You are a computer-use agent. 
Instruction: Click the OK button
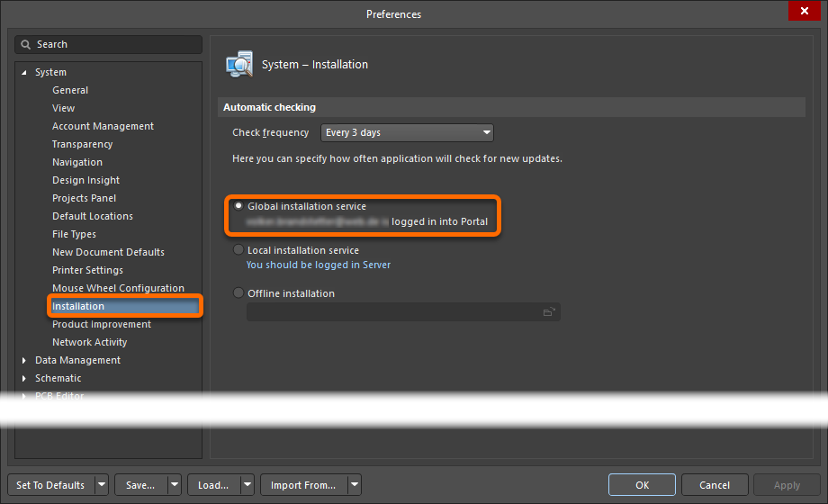pyautogui.click(x=642, y=484)
